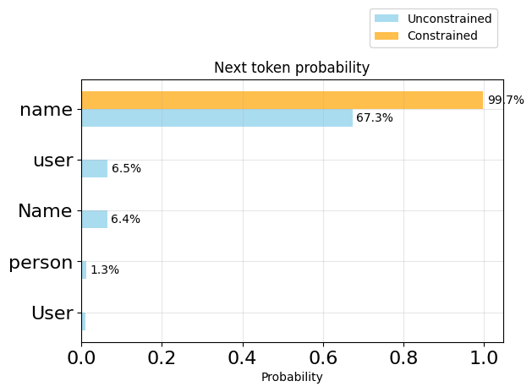Click the blue Unconstrained bar for name
The image size is (532, 392).
coord(217,118)
